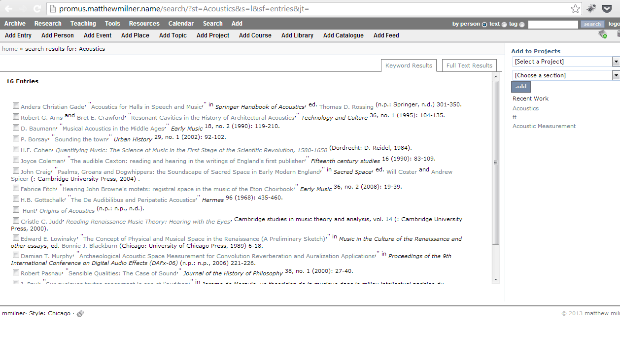Screen dimensions: 620x364
Task: Click Add Person in the submenu
Action: 58,35
